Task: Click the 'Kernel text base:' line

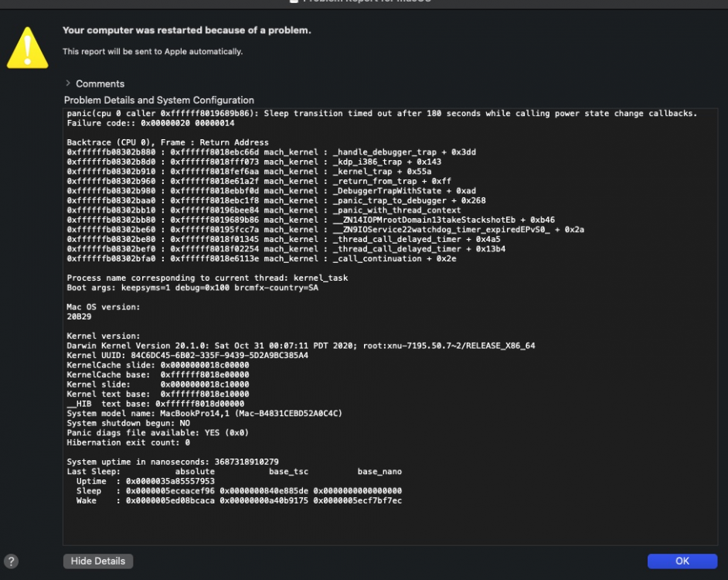Action: [x=158, y=394]
